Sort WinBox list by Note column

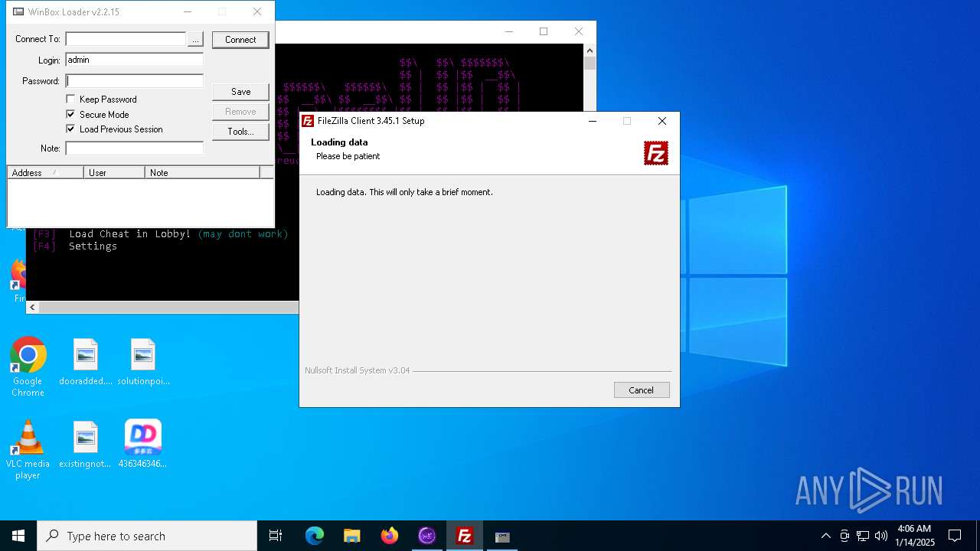click(203, 173)
